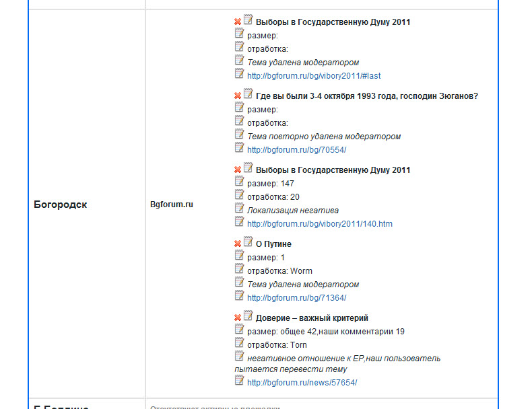
Task: Click the Bgforum.ru site name cell
Action: coord(172,204)
